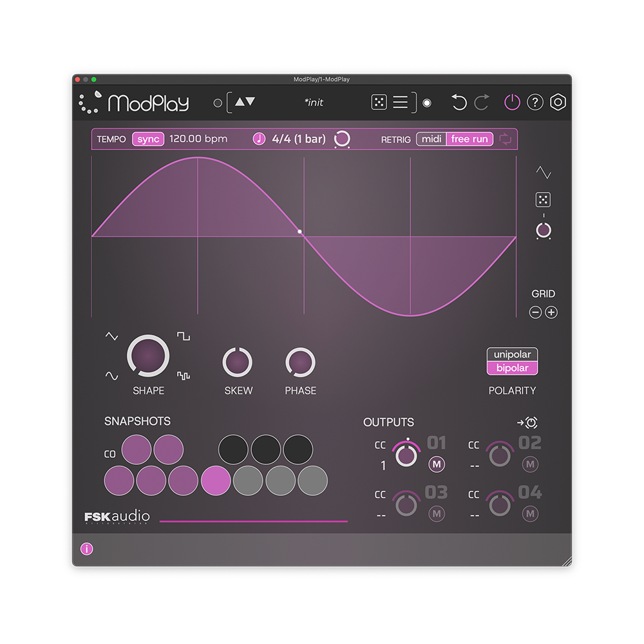The width and height of the screenshot is (644, 644).
Task: Increase the grid with plus button
Action: 551,312
